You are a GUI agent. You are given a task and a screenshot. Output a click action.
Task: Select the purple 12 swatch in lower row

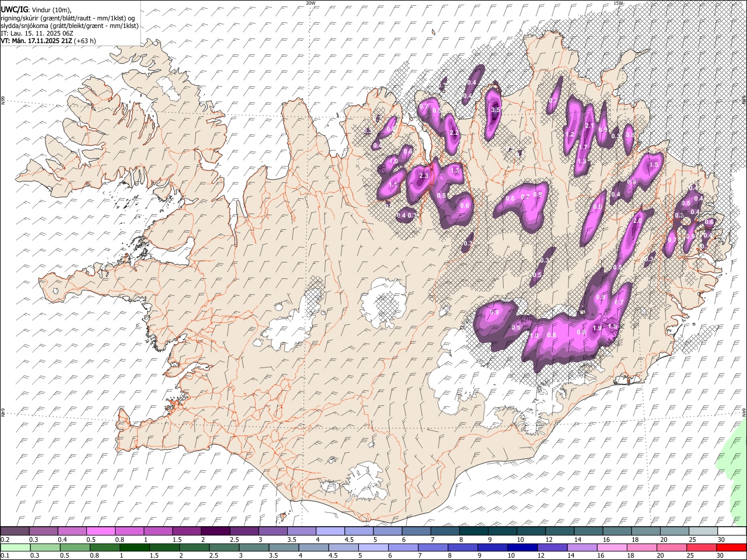[552, 548]
